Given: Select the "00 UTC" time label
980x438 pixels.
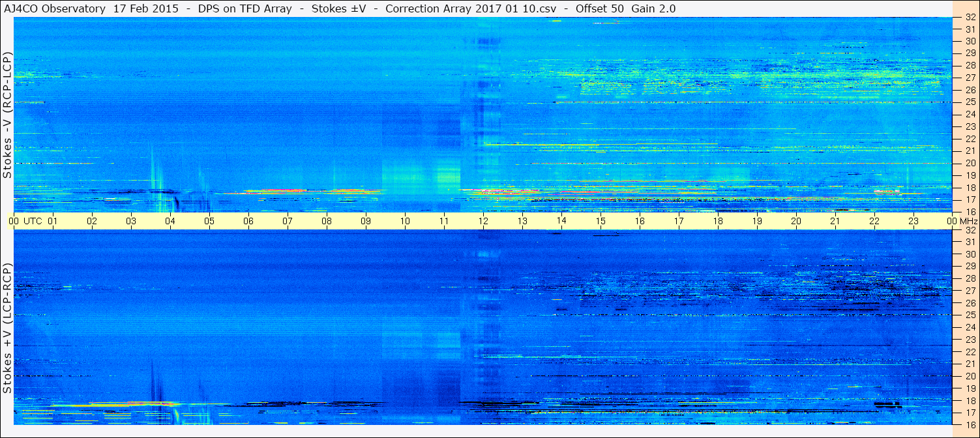Looking at the screenshot, I should tap(25, 221).
